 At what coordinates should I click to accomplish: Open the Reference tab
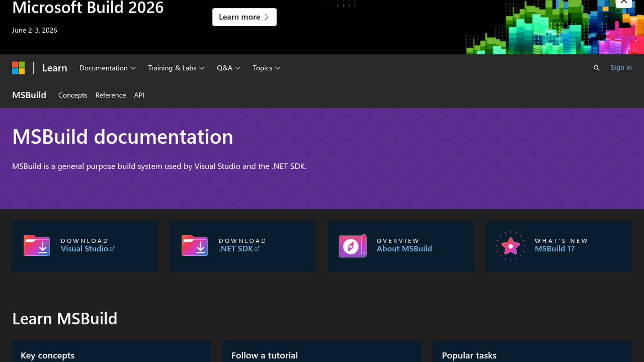point(111,95)
